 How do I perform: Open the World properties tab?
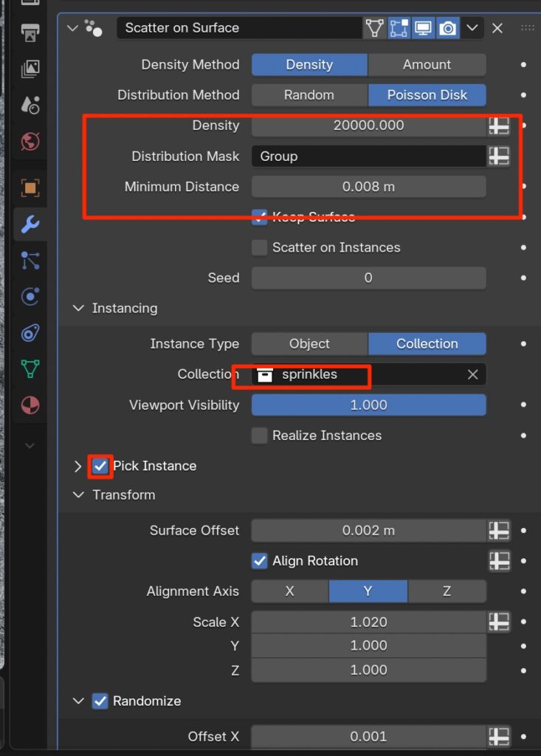coord(30,141)
